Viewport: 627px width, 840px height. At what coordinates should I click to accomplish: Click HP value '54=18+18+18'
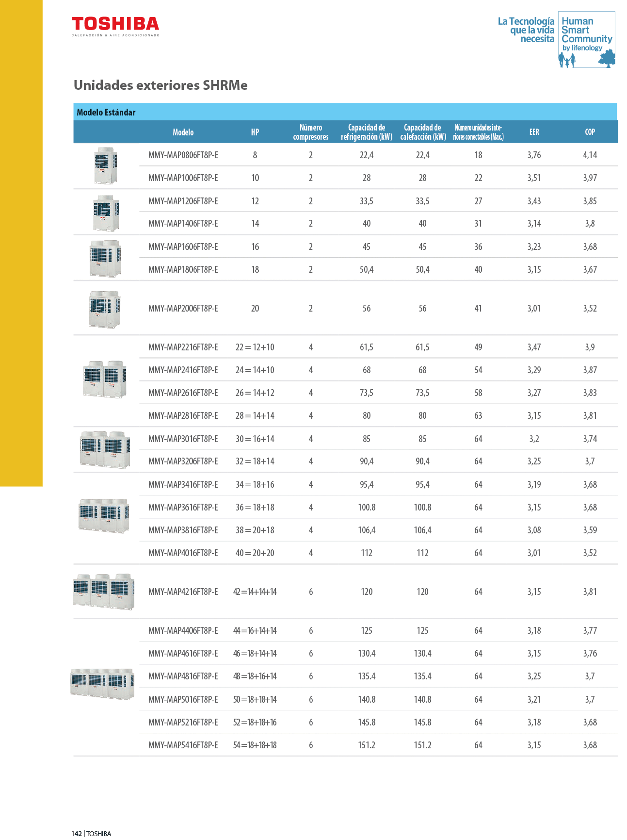coord(255,745)
